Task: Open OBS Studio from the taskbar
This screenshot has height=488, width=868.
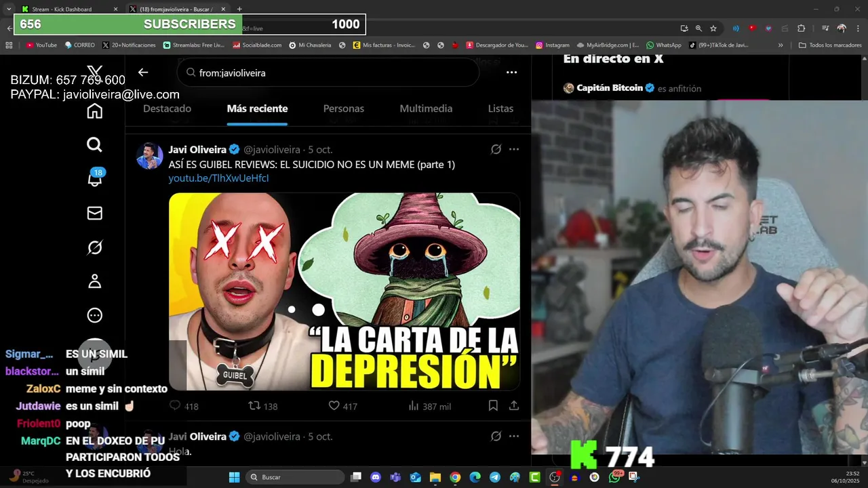Action: [x=555, y=477]
